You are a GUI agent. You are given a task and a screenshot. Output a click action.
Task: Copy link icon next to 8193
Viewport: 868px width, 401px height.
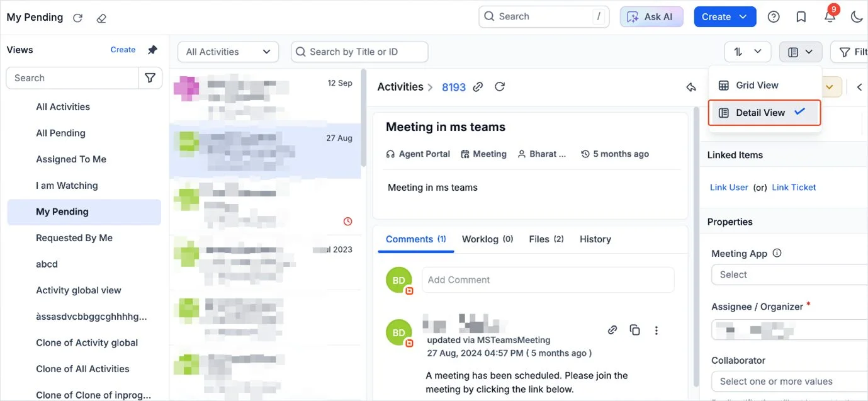pyautogui.click(x=478, y=87)
